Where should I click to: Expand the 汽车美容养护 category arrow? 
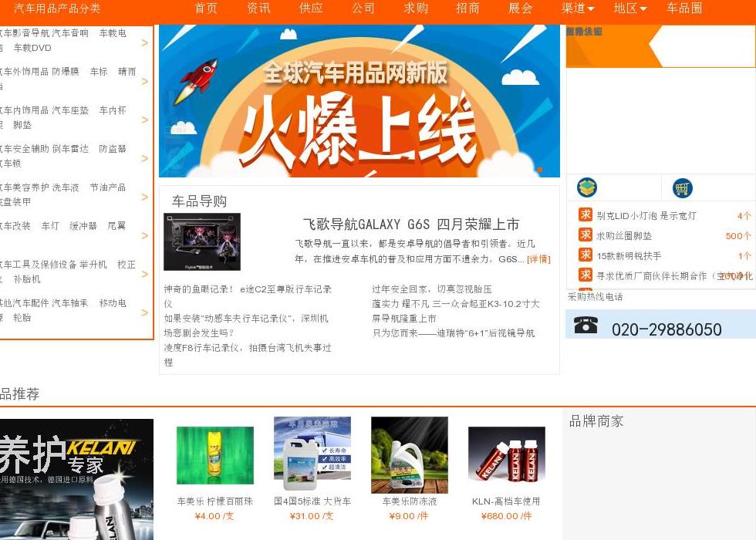[x=145, y=197]
